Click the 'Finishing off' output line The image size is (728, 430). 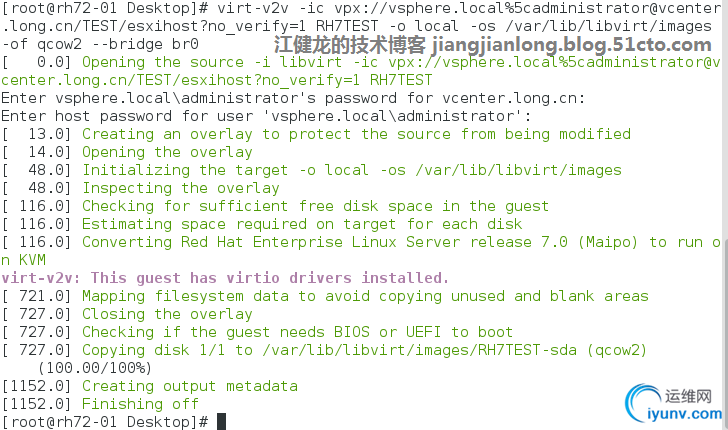coord(140,404)
